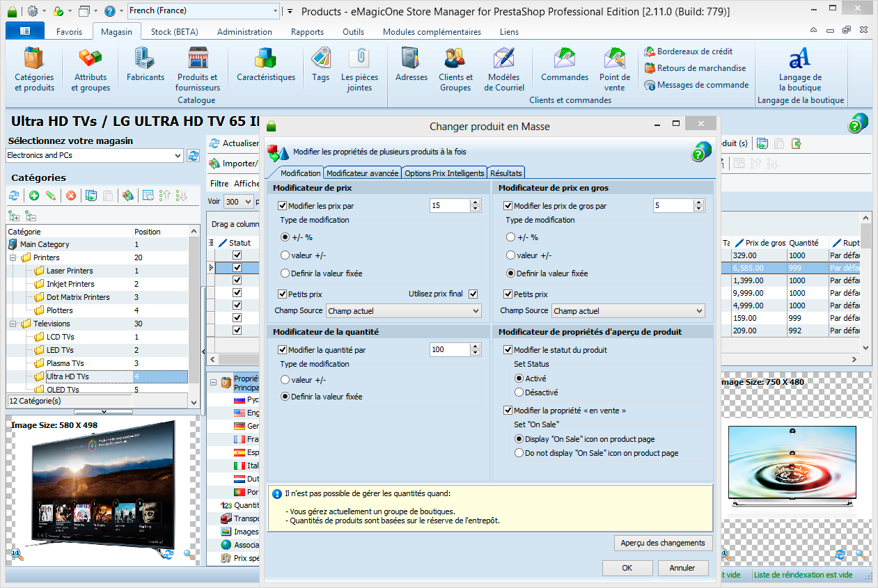Click Filtre label in product panel
The width and height of the screenshot is (878, 588).
[x=219, y=184]
